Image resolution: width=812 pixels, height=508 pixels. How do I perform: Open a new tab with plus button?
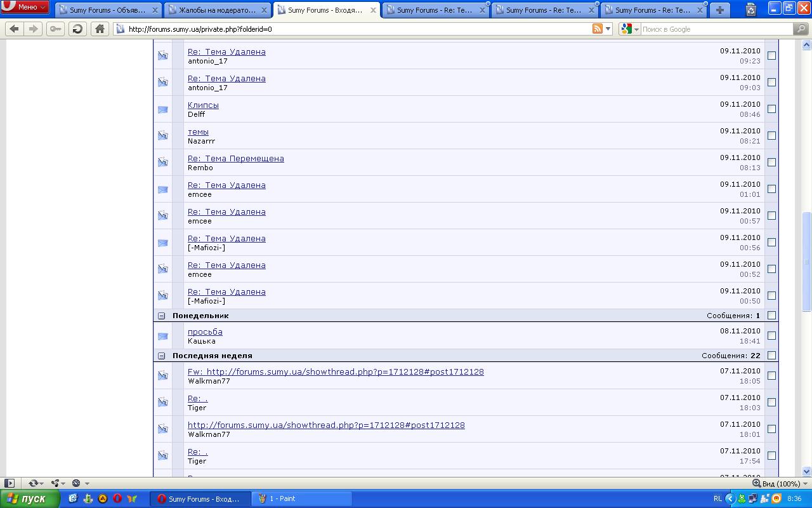point(719,10)
